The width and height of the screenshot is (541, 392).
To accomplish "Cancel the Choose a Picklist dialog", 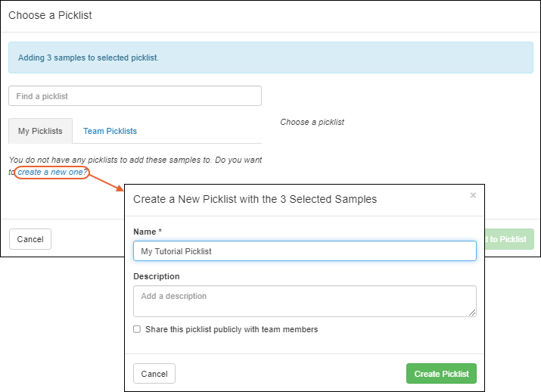I will 30,239.
